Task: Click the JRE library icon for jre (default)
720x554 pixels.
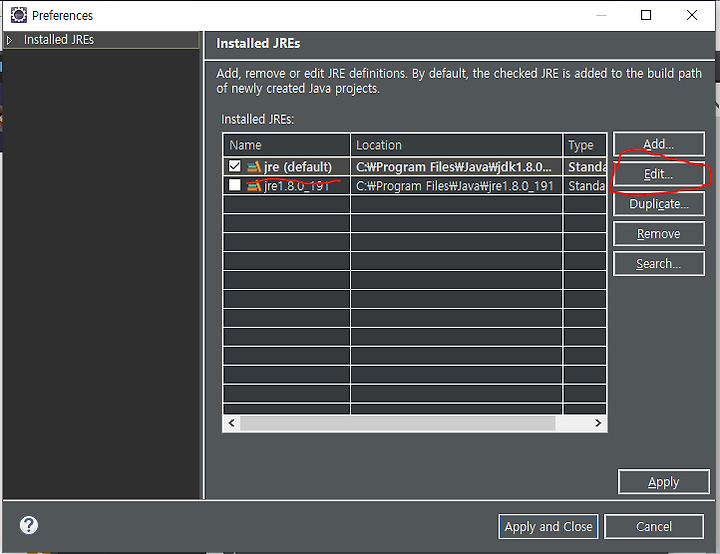Action: point(254,167)
